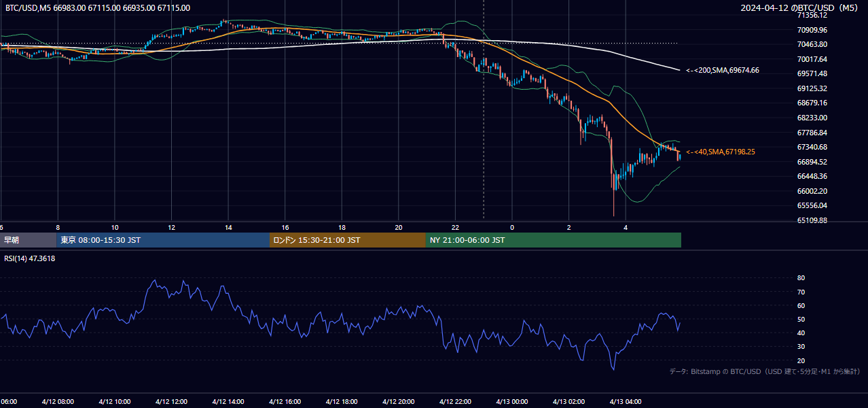
Task: Click the hour 22 tick on chart axis
Action: pyautogui.click(x=455, y=227)
